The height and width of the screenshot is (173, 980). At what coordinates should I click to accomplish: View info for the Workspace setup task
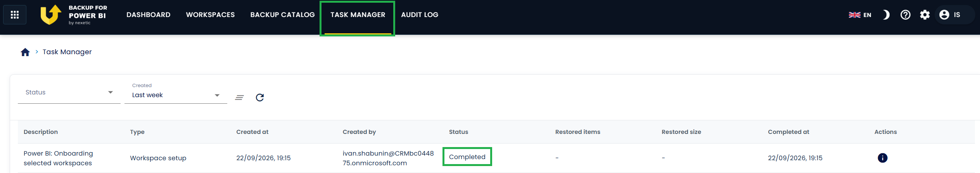tap(882, 158)
